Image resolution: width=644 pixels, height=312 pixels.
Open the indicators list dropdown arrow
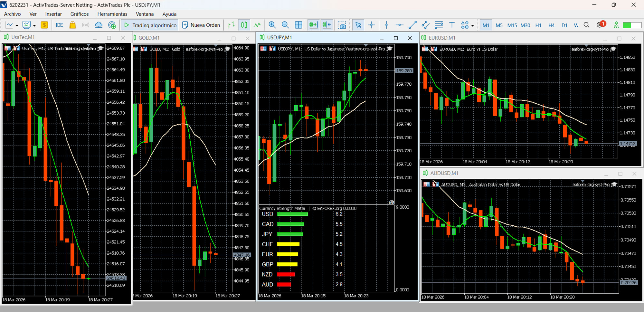coord(34,25)
